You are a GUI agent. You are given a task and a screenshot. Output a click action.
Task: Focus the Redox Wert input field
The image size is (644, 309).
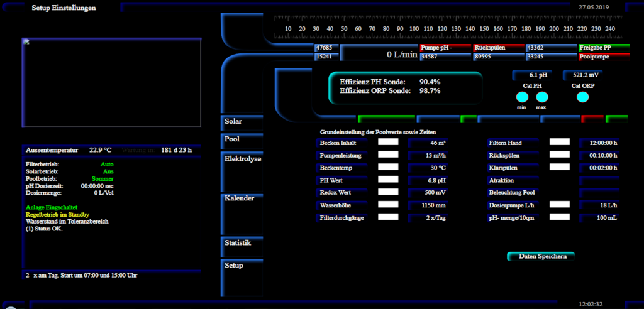(x=388, y=192)
